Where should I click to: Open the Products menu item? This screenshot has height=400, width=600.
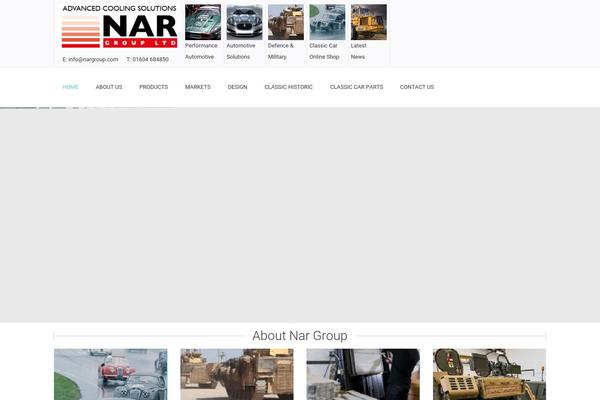[x=153, y=87]
